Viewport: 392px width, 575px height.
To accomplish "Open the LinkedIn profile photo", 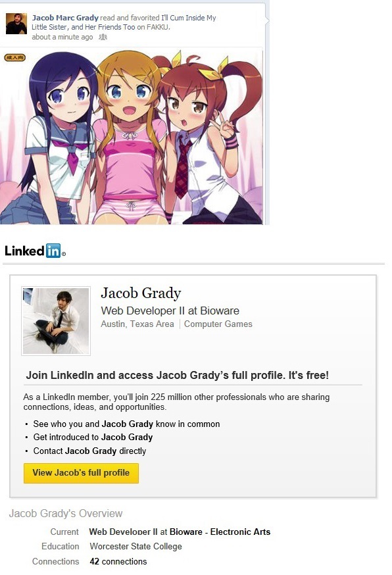I will click(56, 321).
